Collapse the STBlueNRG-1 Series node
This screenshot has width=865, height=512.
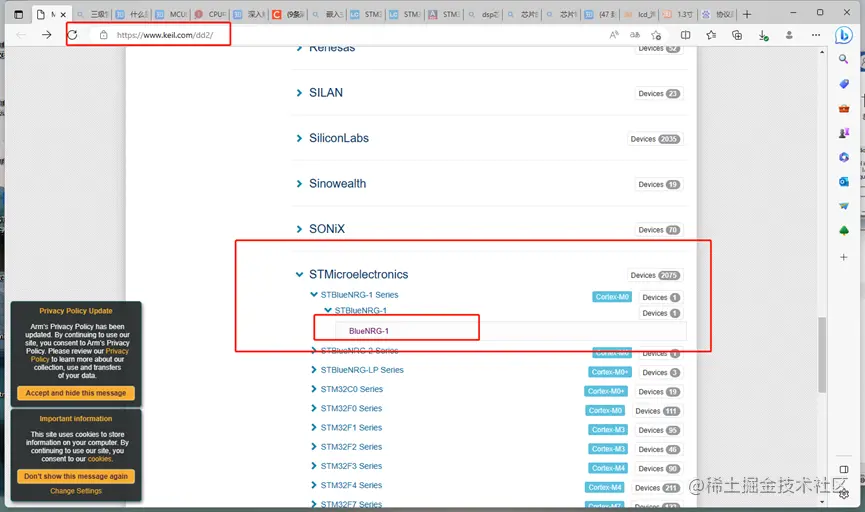[x=314, y=295]
